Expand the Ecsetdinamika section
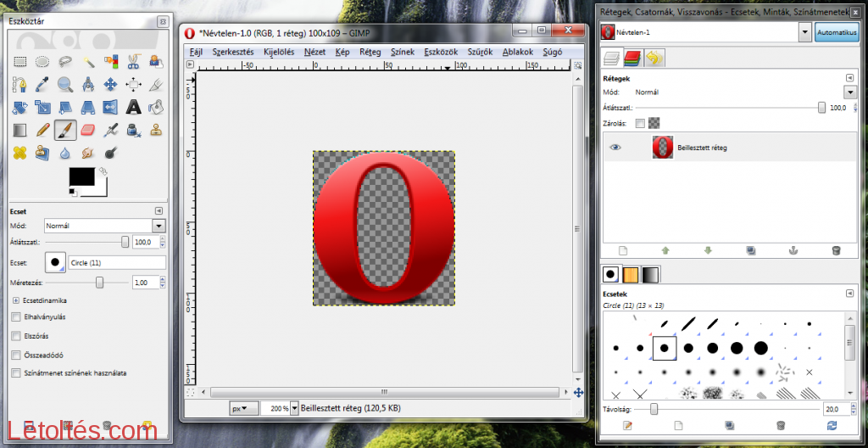The image size is (868, 448). 15,300
